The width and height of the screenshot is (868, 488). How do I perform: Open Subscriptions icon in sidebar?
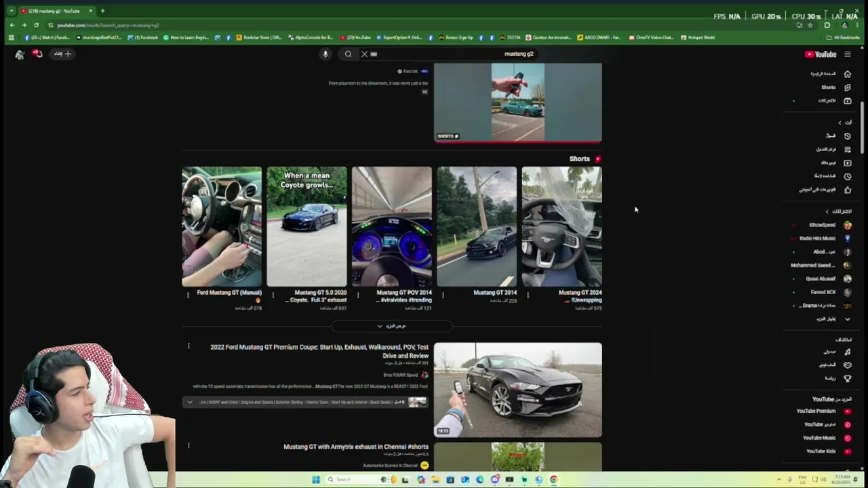point(847,101)
